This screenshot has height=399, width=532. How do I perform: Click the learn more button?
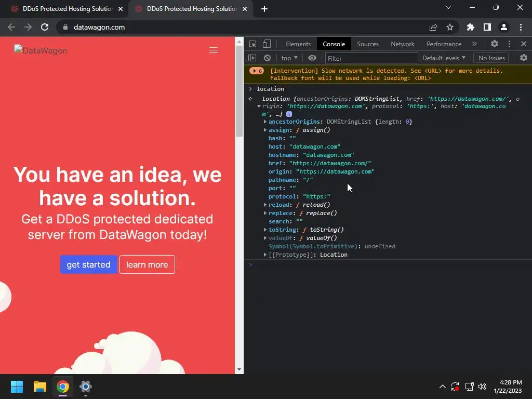point(147,264)
